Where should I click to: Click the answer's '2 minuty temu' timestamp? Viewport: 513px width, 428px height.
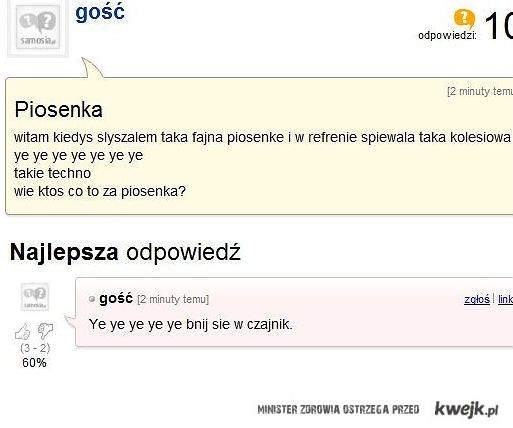click(173, 299)
